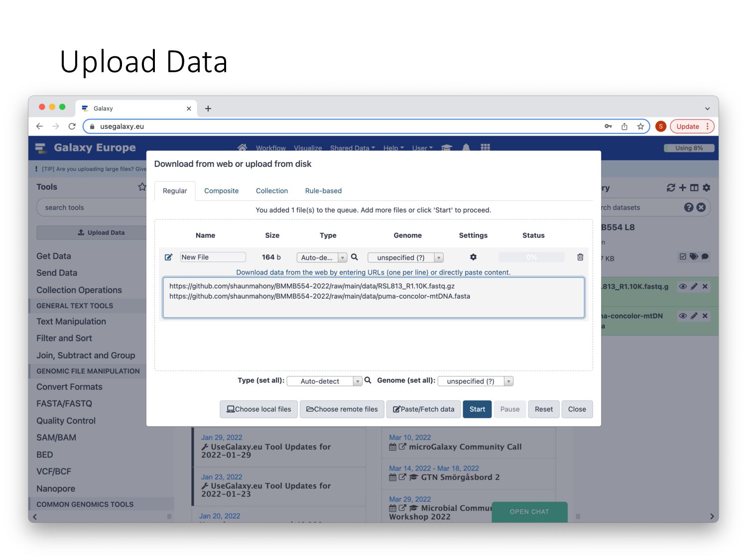
Task: Open the history options gear icon
Action: tap(707, 188)
